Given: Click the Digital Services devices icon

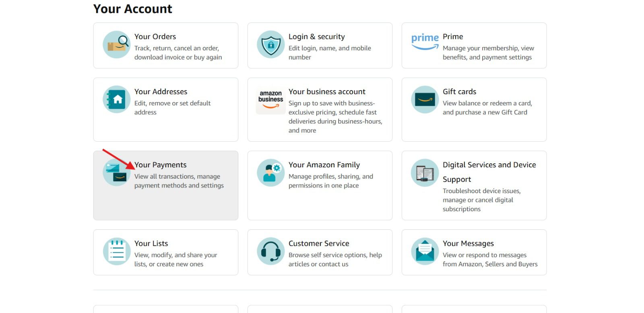Looking at the screenshot, I should [424, 173].
